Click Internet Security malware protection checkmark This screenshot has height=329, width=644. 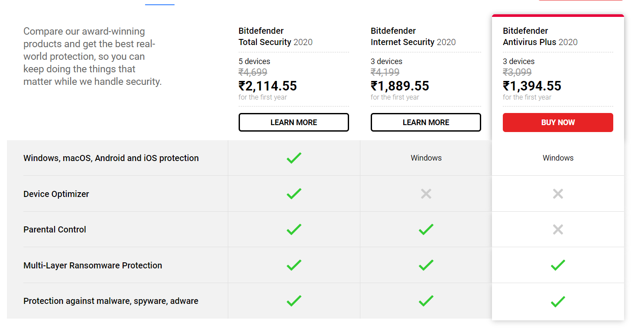426,301
